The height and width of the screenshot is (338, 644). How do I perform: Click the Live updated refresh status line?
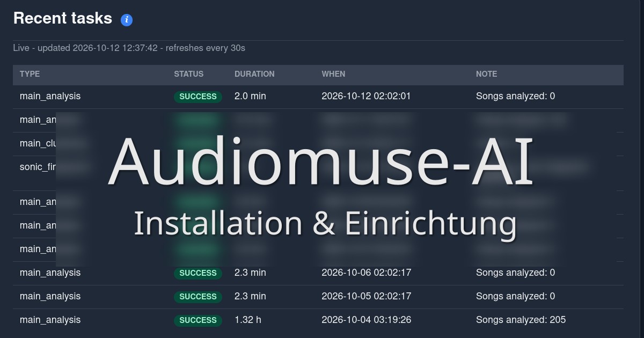pos(129,48)
